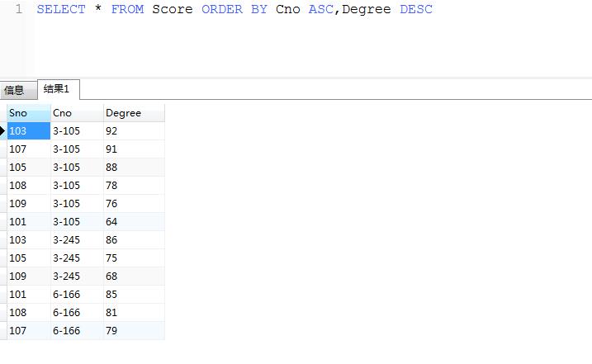
Task: Select the Degree cell 92
Action: 134,131
